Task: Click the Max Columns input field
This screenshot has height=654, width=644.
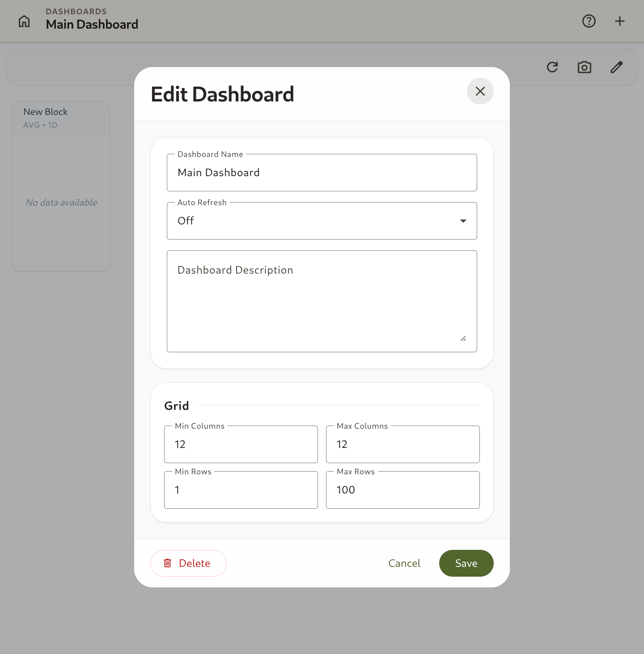Action: (403, 444)
